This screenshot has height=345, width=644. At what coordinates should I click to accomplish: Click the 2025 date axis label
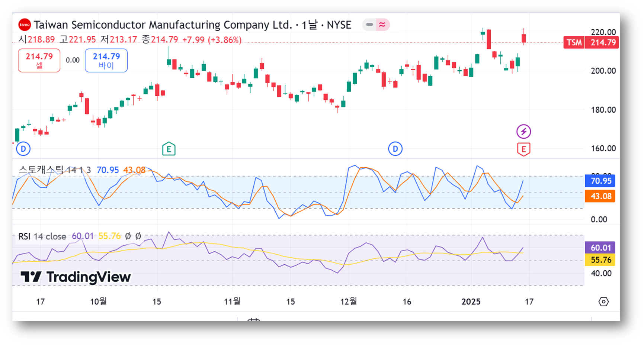tap(471, 302)
